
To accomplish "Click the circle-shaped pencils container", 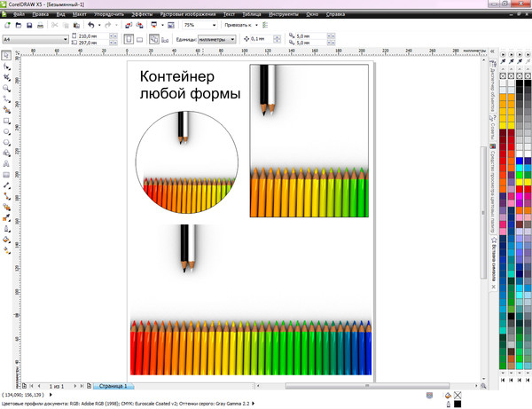I will pos(186,162).
